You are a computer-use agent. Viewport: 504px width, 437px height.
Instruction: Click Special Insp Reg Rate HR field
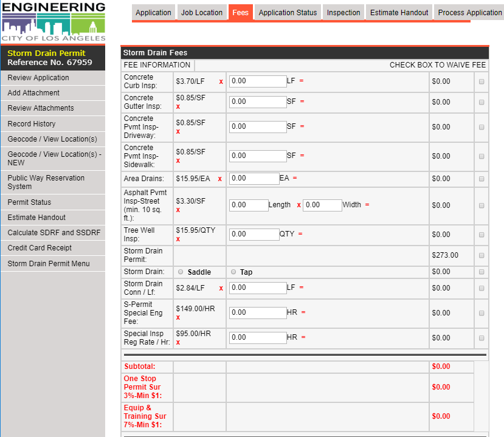[258, 338]
